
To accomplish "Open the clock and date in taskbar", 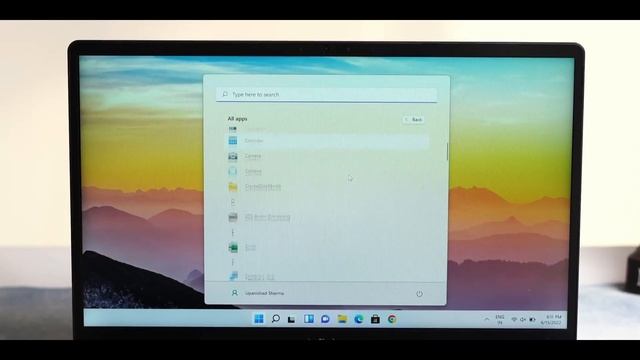I will [551, 320].
